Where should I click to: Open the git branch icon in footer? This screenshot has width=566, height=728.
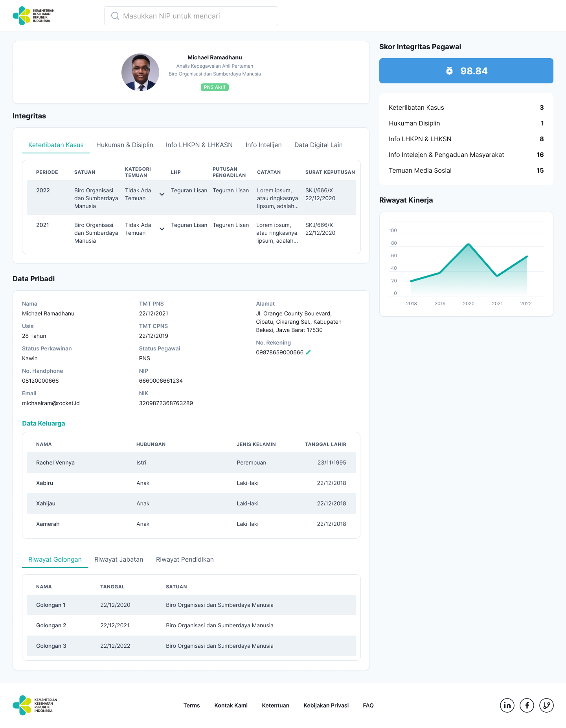[546, 705]
